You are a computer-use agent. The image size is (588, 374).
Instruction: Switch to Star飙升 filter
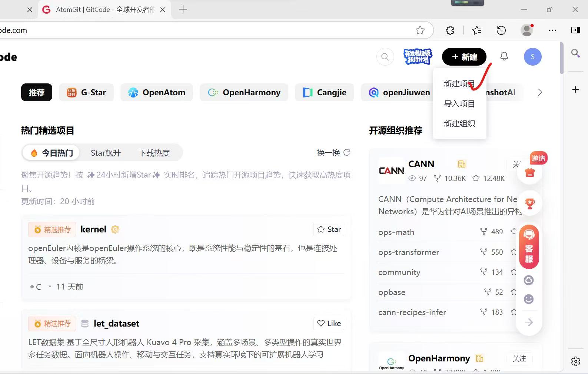click(106, 153)
